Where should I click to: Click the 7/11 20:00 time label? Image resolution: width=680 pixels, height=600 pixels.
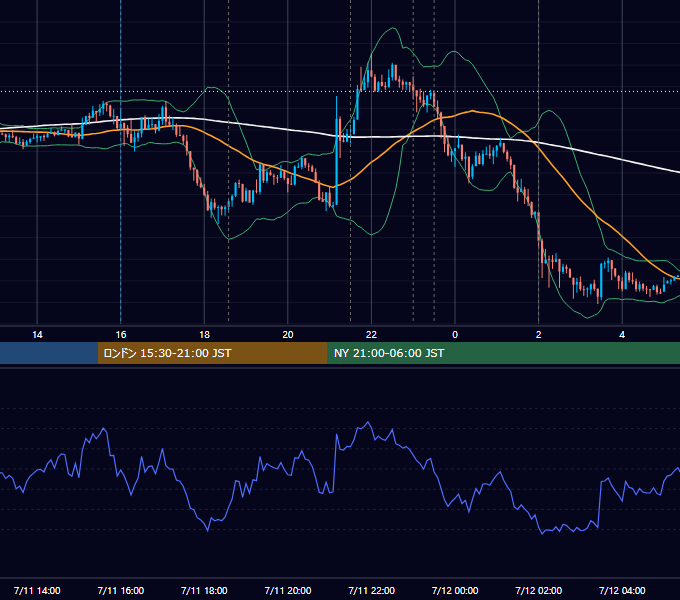tap(288, 590)
